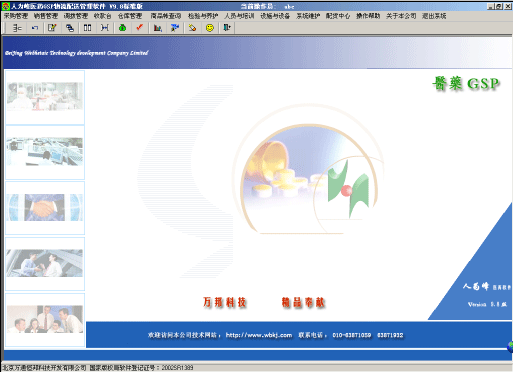Click the yellow smiley face toolbar icon

tap(210, 28)
